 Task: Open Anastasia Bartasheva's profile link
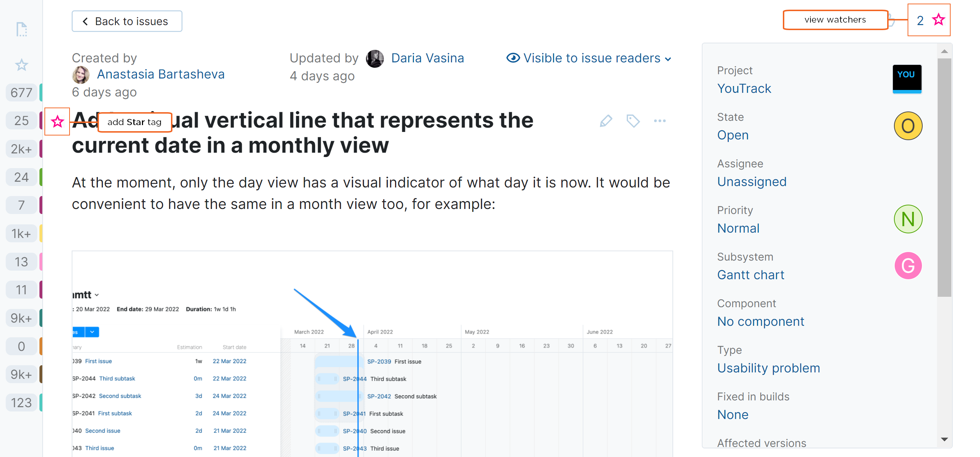[161, 74]
